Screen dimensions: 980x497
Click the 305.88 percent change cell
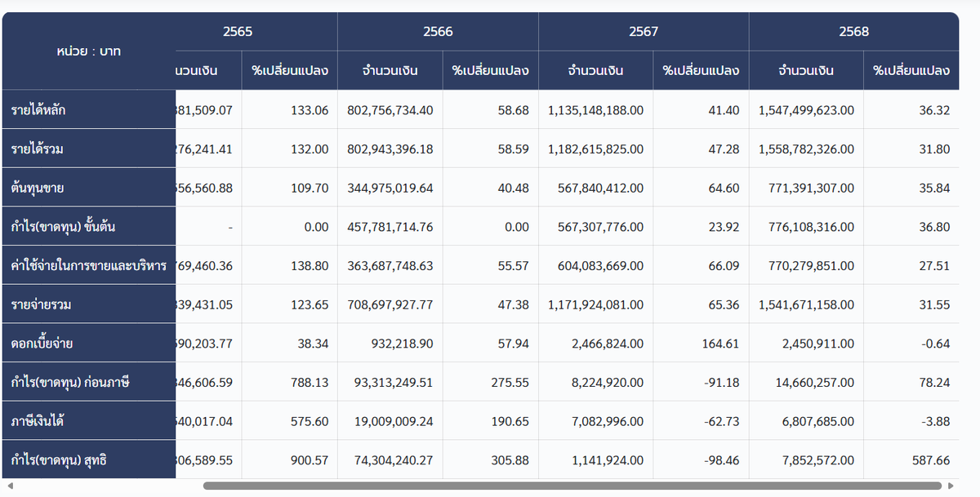tap(491, 460)
